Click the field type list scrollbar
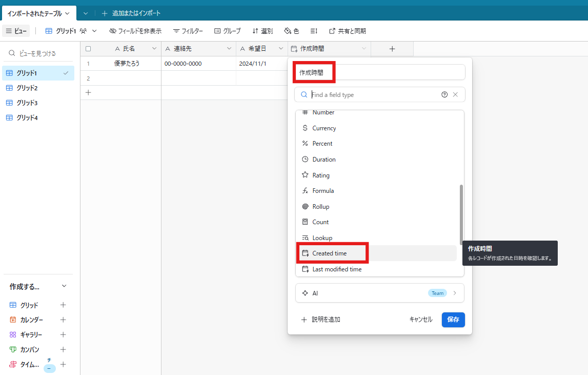This screenshot has height=375, width=588. tap(461, 214)
